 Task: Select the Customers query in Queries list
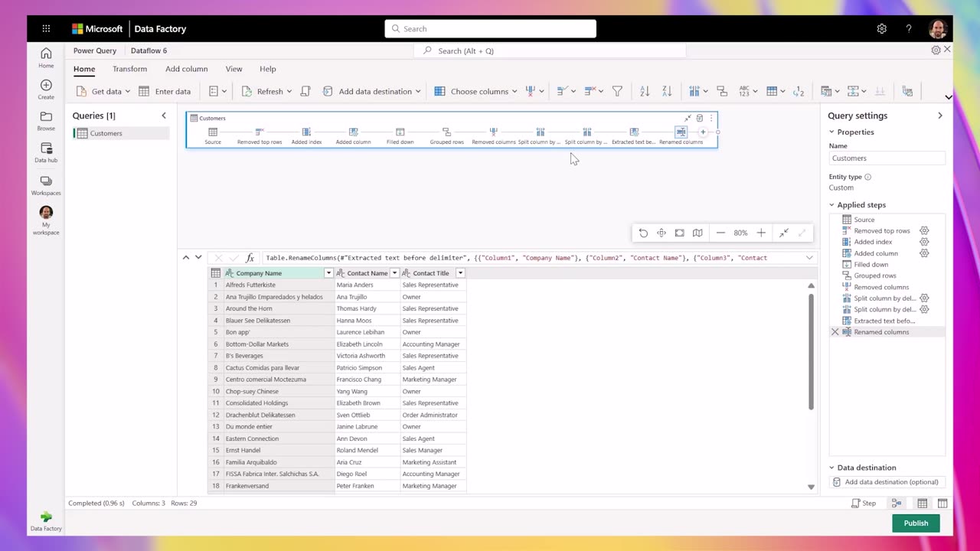121,133
